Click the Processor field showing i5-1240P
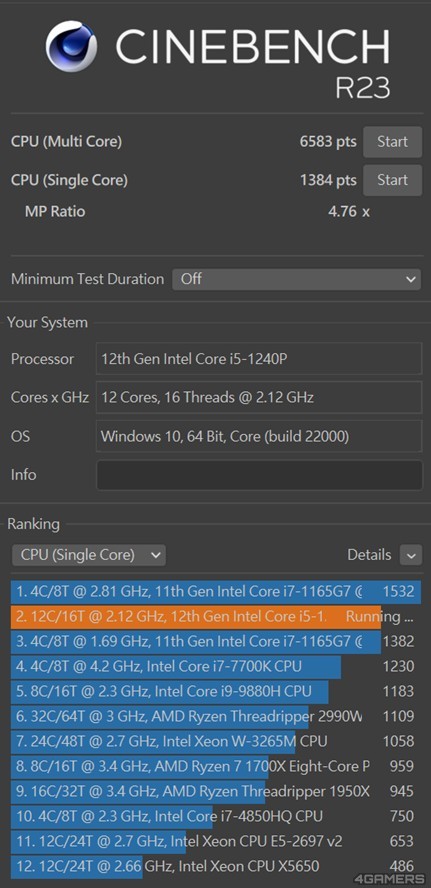This screenshot has height=888, width=431. point(259,358)
